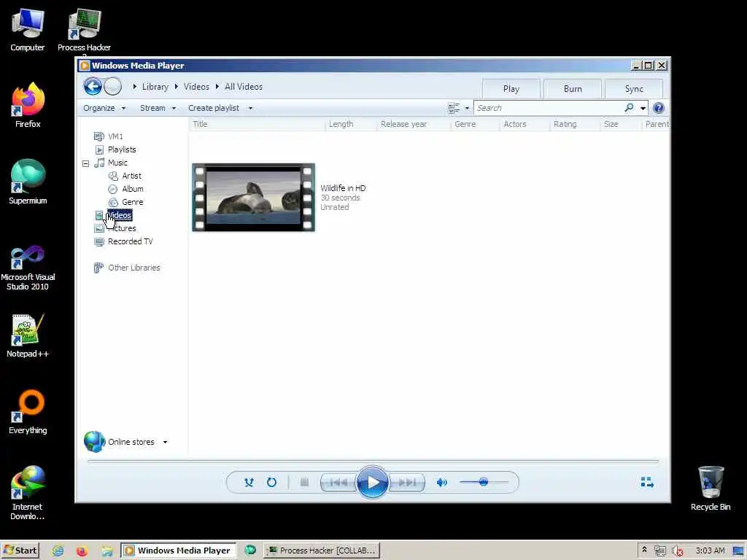Open the Stream menu
The image size is (747, 560).
(158, 108)
